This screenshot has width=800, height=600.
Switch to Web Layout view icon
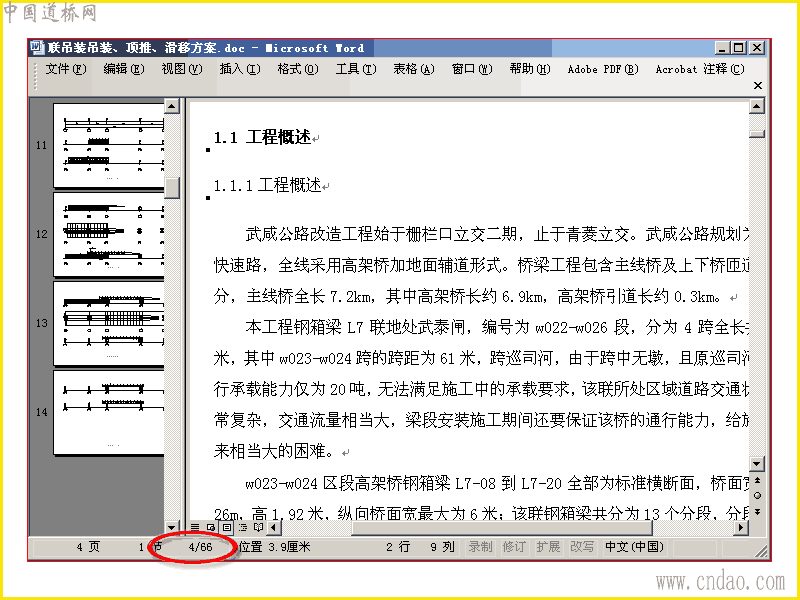click(x=211, y=527)
